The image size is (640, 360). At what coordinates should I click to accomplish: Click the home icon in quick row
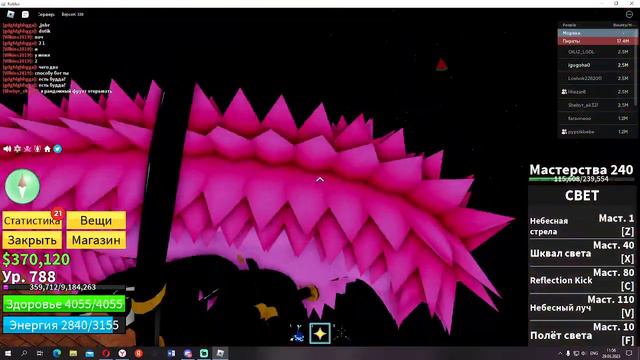click(x=47, y=149)
